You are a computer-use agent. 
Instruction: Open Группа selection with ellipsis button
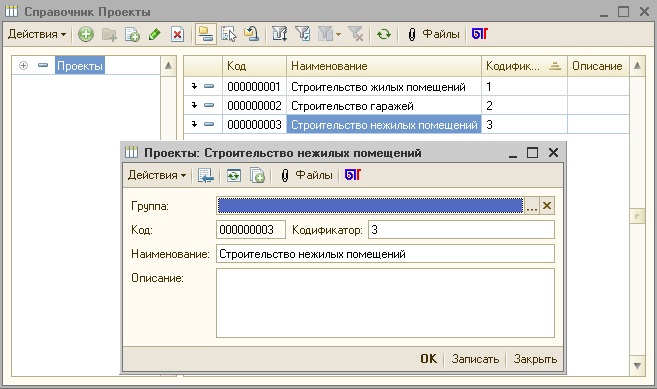coord(532,206)
